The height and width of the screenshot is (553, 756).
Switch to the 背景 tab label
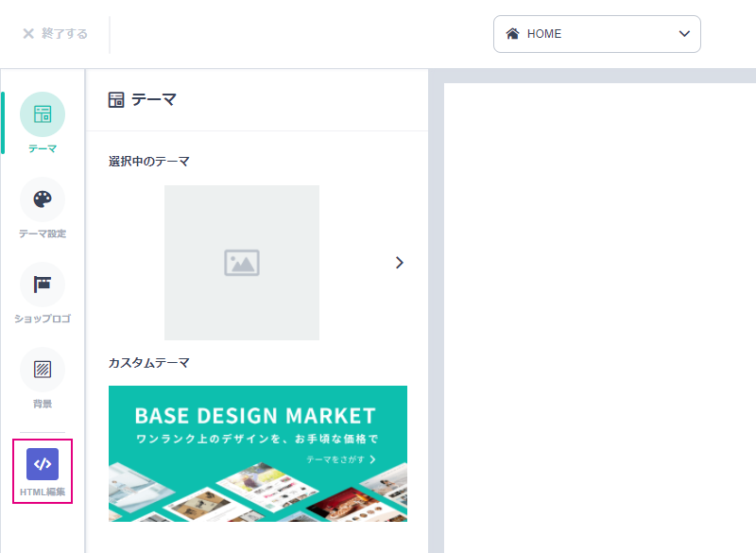[x=43, y=404]
